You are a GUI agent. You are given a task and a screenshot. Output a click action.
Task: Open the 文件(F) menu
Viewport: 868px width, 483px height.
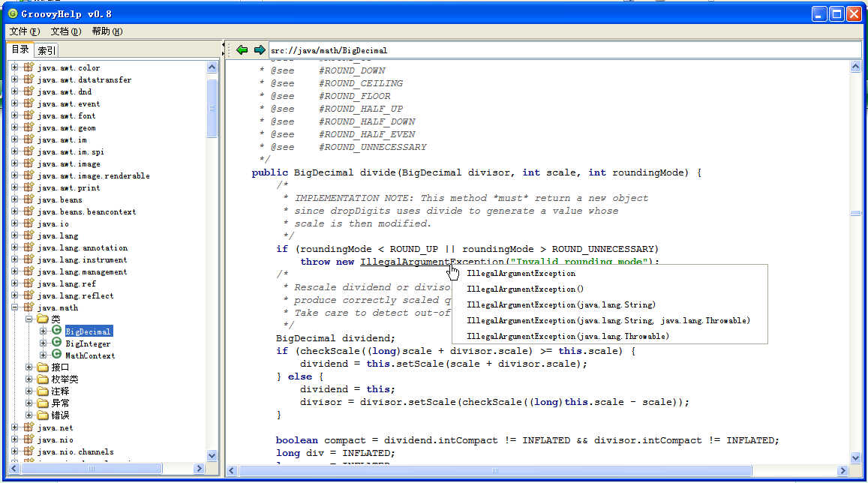(x=25, y=31)
